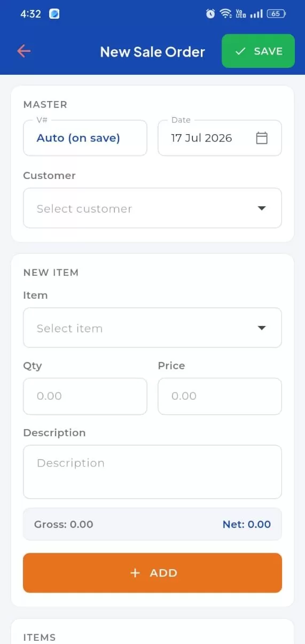Tap the Wi-Fi status bar icon
Screen dimensions: 305x644
point(225,14)
